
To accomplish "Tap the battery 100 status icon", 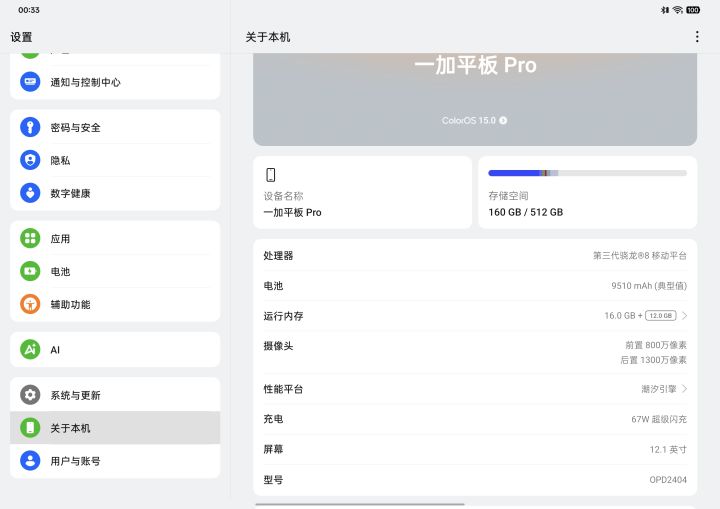I will tap(693, 10).
